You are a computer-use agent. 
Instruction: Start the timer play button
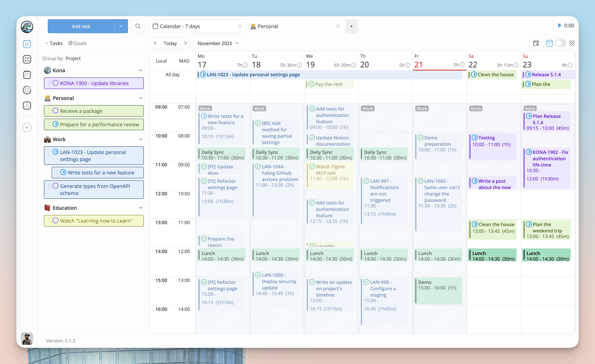coord(559,26)
